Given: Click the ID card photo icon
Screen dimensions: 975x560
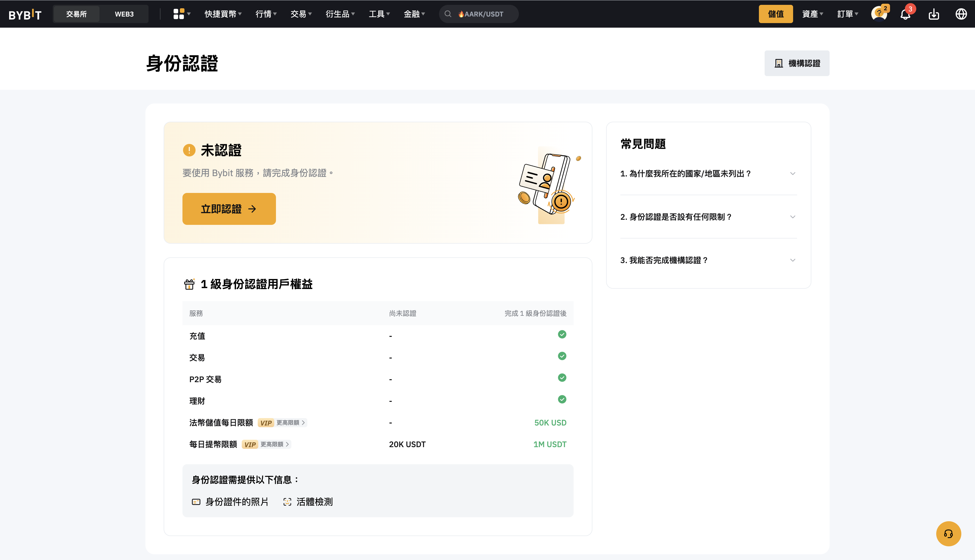Looking at the screenshot, I should point(196,502).
